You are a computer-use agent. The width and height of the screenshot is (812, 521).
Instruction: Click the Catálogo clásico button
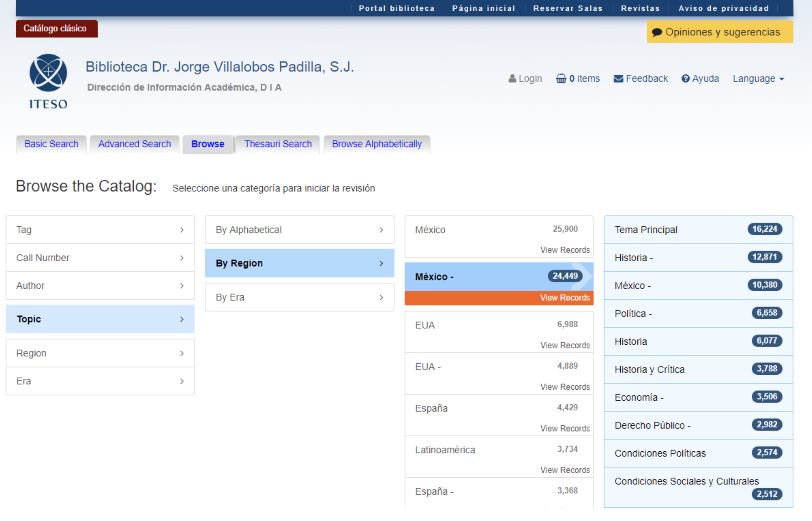55,28
